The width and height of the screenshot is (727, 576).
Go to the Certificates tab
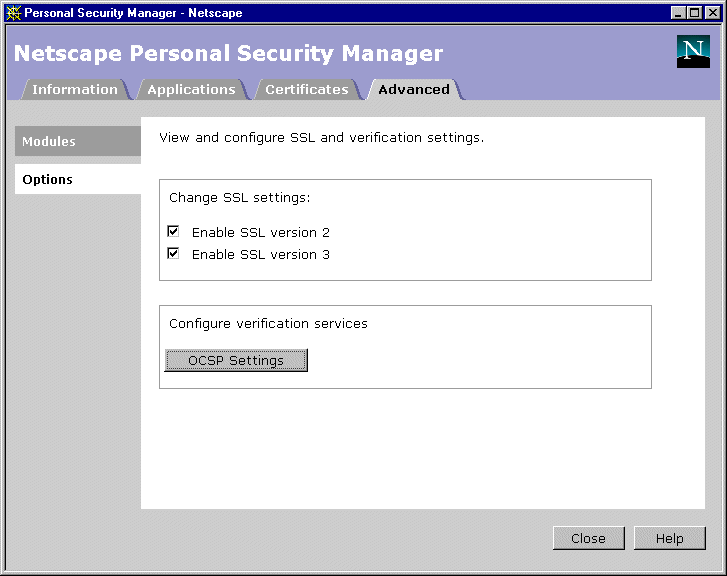[x=306, y=89]
